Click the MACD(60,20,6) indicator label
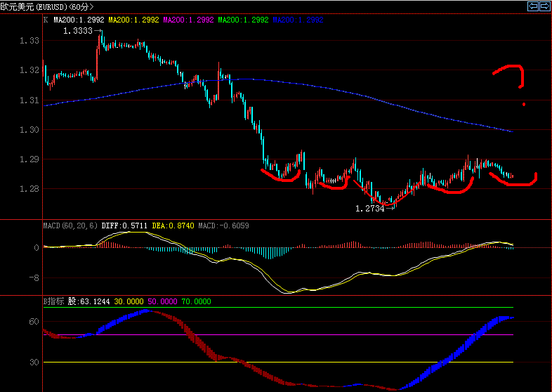Image resolution: width=552 pixels, height=392 pixels. pyautogui.click(x=70, y=226)
